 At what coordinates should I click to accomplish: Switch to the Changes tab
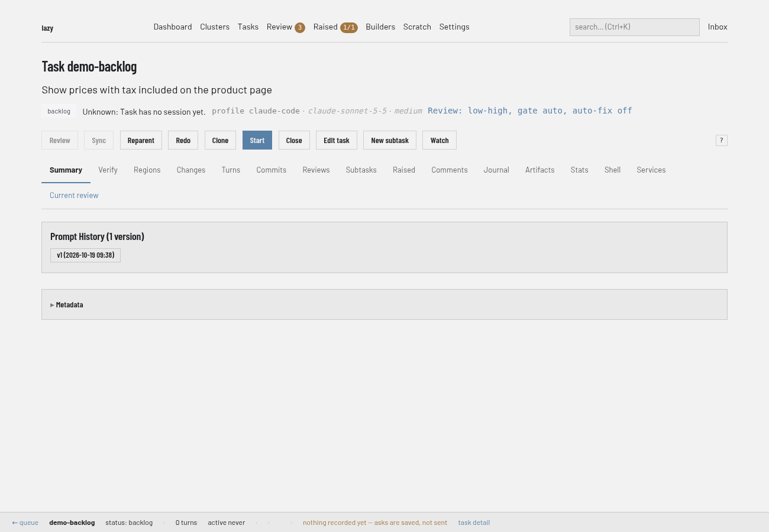pyautogui.click(x=191, y=170)
